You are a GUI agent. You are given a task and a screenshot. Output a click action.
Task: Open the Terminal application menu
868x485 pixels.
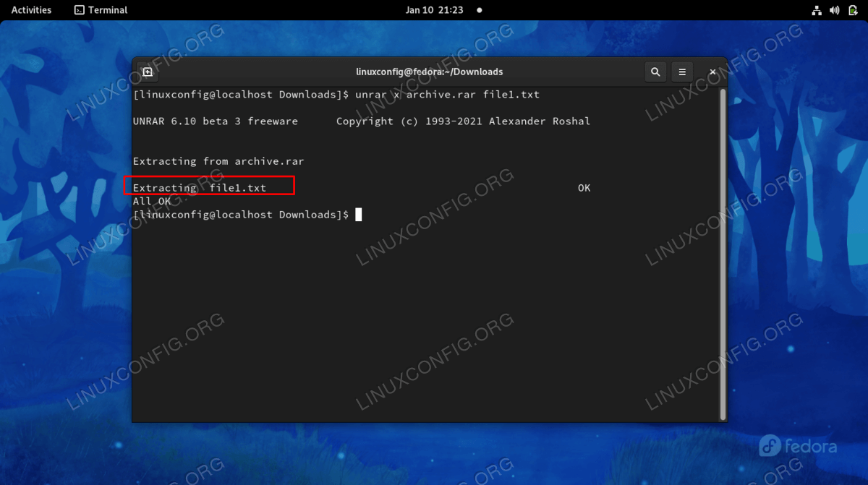pyautogui.click(x=101, y=10)
